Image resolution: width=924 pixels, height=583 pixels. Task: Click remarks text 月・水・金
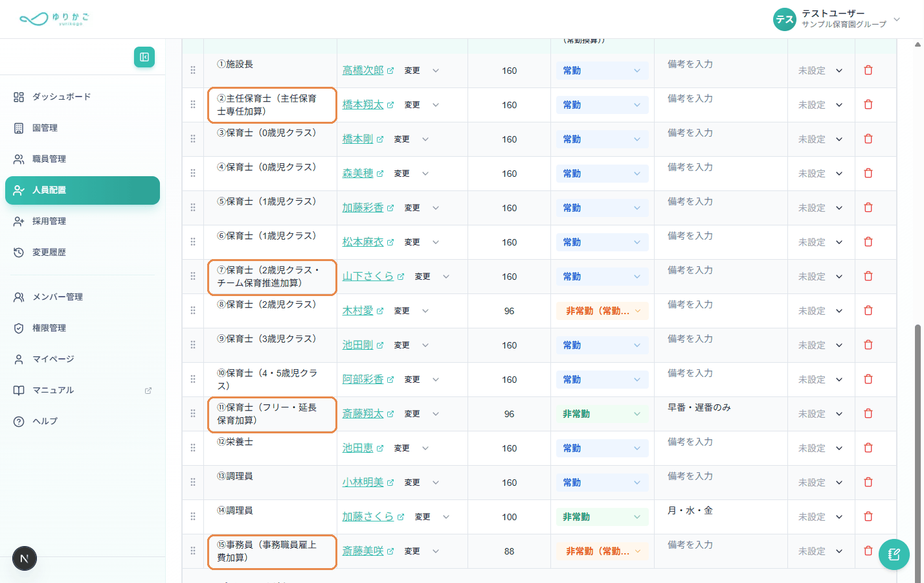tap(690, 510)
